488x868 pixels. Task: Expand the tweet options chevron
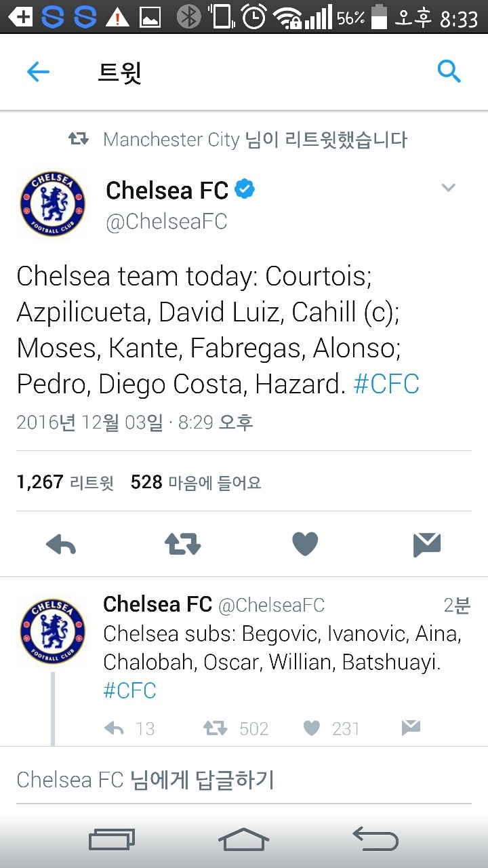(449, 188)
